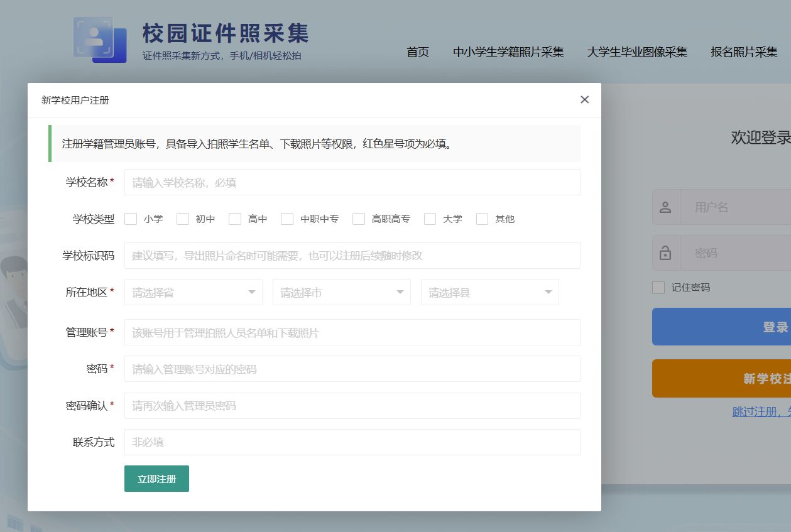Close the new school registration dialog
This screenshot has width=791, height=532.
(x=584, y=99)
